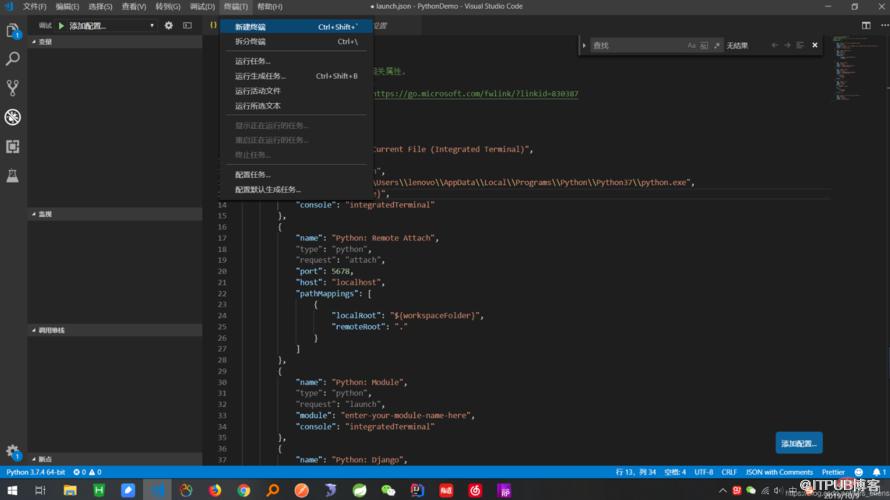Toggle Use Regular Expression in find box
Image resolution: width=890 pixels, height=500 pixels.
coord(717,45)
